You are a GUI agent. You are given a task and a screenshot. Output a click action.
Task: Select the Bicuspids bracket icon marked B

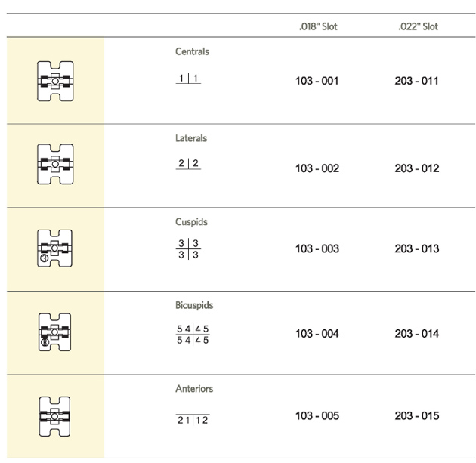54,332
